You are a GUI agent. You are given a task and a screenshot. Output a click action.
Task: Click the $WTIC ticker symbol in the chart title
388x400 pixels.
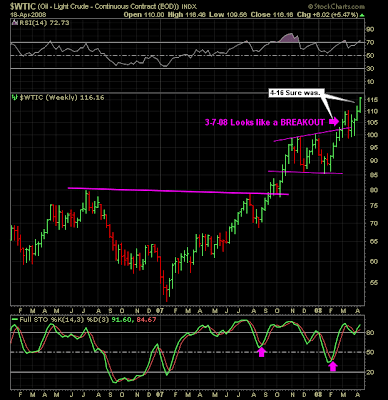coord(23,6)
